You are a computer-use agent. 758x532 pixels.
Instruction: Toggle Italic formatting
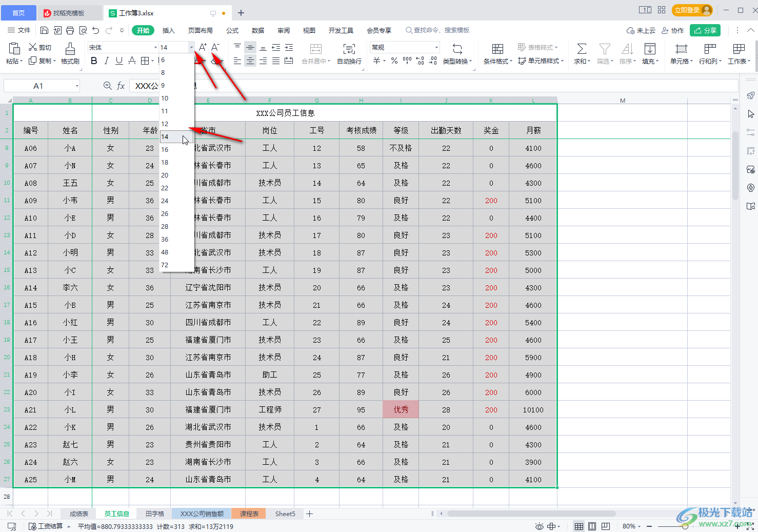(106, 61)
